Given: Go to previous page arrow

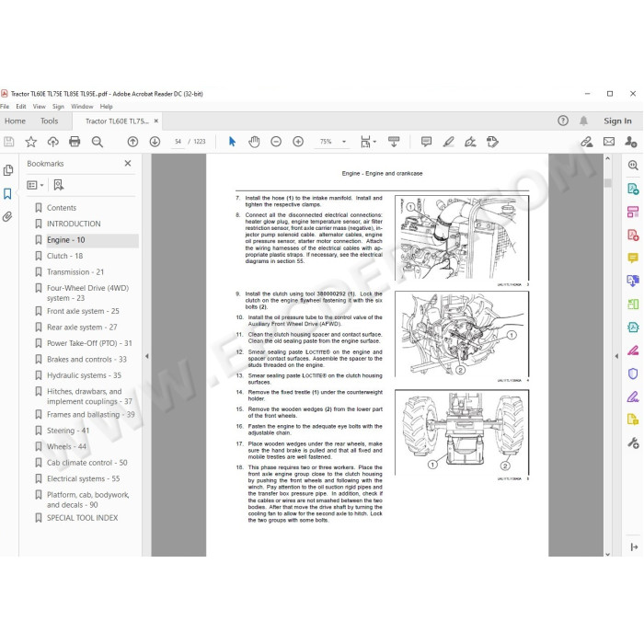Looking at the screenshot, I should click(x=132, y=142).
